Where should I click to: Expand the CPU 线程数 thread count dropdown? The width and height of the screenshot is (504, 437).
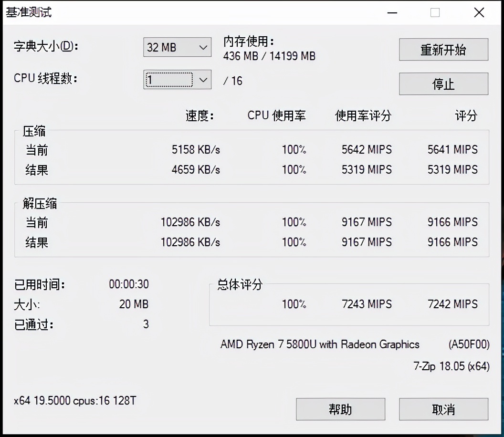coord(204,80)
